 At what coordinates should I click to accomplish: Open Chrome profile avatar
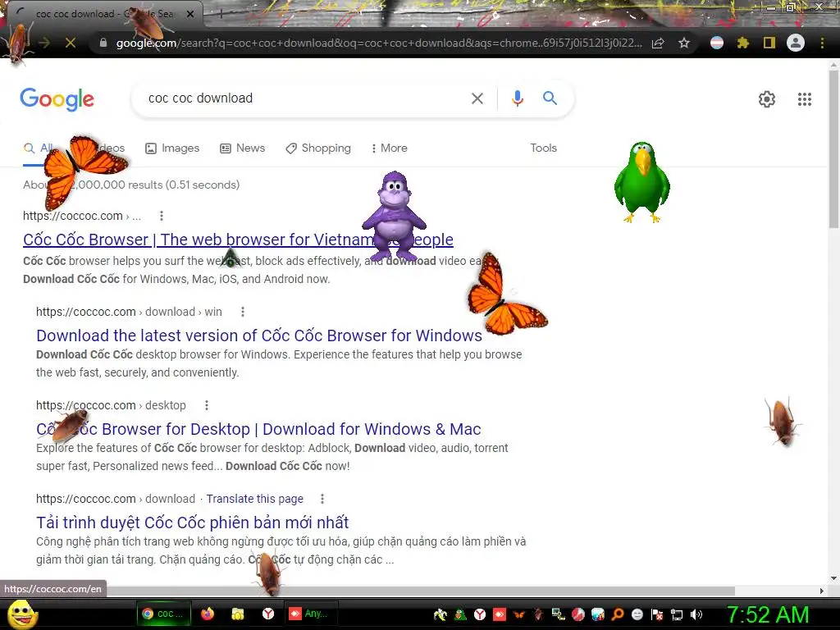796,43
